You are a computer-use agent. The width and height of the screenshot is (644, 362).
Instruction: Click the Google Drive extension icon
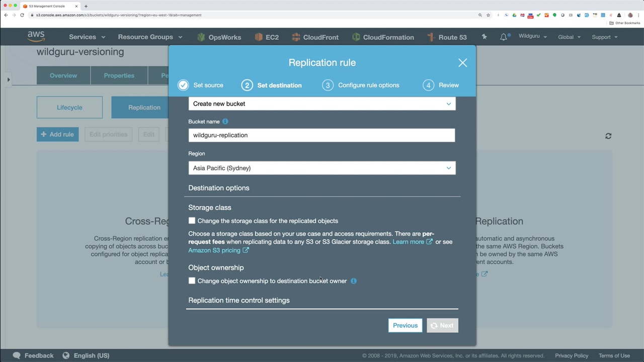514,15
